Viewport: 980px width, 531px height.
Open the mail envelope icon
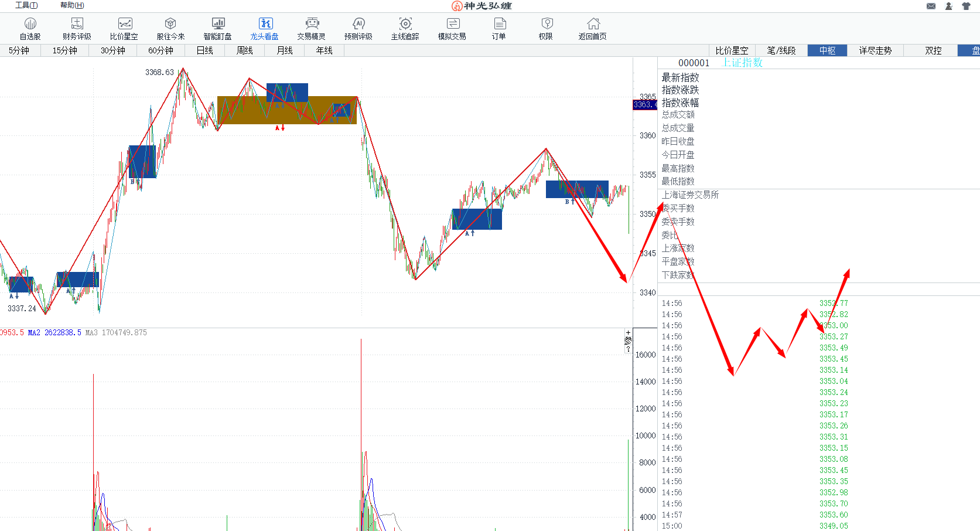pyautogui.click(x=931, y=6)
